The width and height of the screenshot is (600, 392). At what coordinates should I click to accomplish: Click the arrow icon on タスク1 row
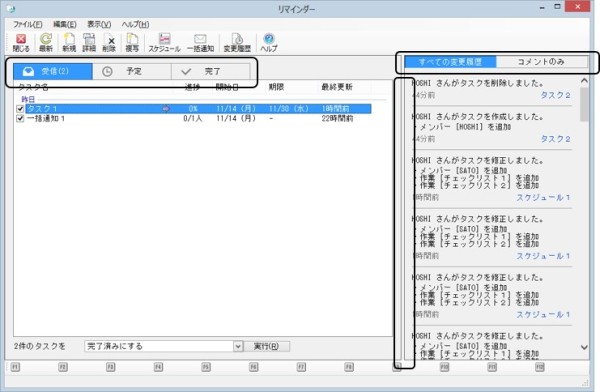(165, 109)
